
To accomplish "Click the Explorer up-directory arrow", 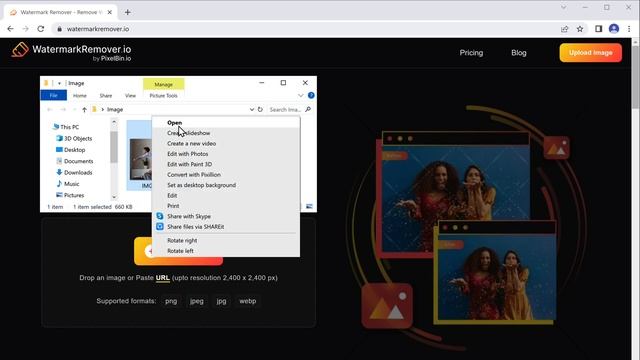I will coord(84,109).
